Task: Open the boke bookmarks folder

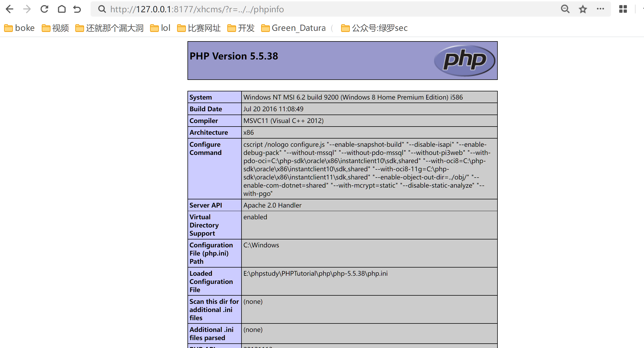Action: [x=19, y=28]
